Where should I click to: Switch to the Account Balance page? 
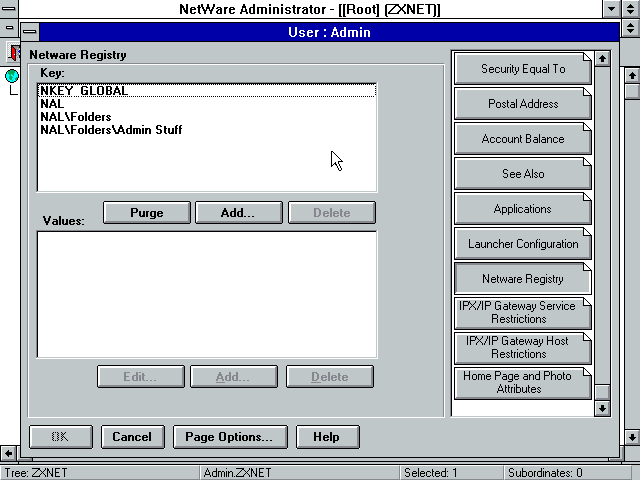(523, 139)
